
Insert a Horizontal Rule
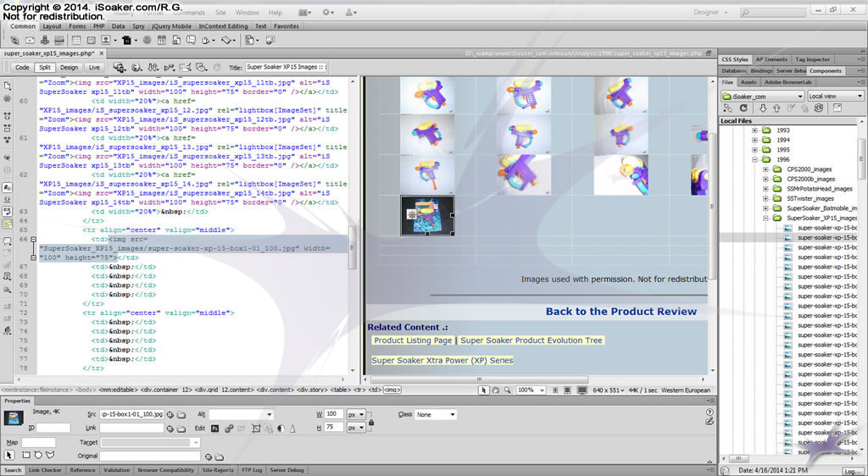point(58,41)
